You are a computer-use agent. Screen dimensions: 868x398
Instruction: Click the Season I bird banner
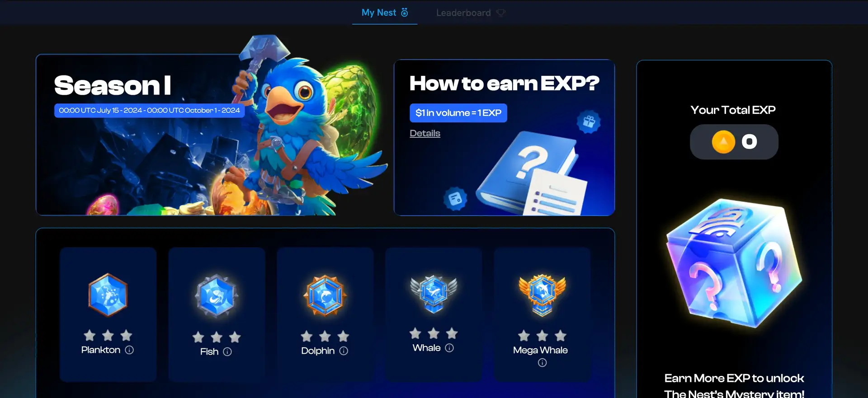[x=212, y=135]
